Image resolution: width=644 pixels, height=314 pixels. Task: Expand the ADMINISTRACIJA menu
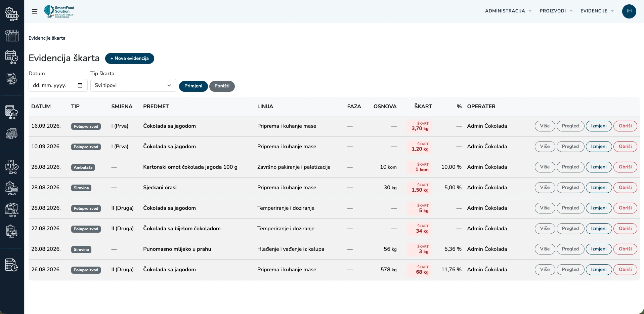click(508, 11)
